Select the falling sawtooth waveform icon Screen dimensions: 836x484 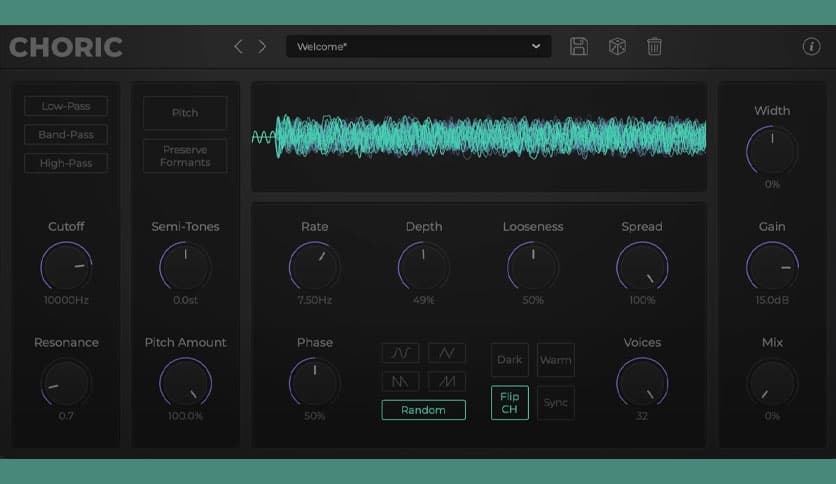tap(400, 381)
